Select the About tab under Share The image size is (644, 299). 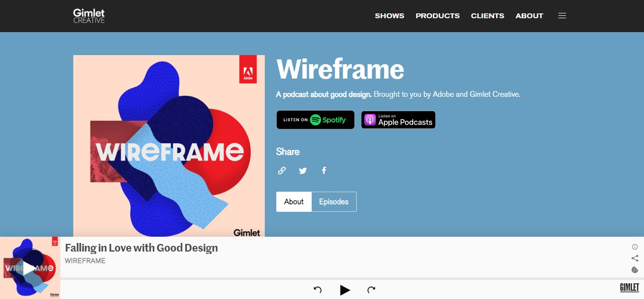[294, 202]
